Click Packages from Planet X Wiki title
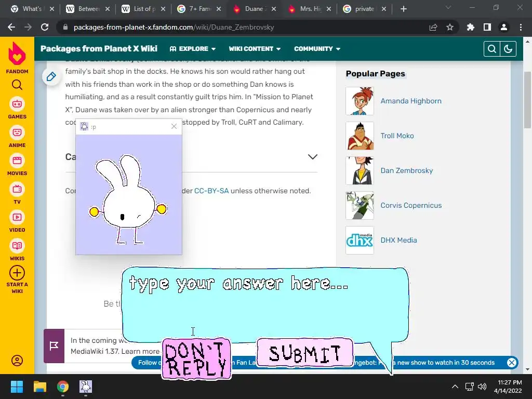Screen dimensions: 532x399 point(99,48)
